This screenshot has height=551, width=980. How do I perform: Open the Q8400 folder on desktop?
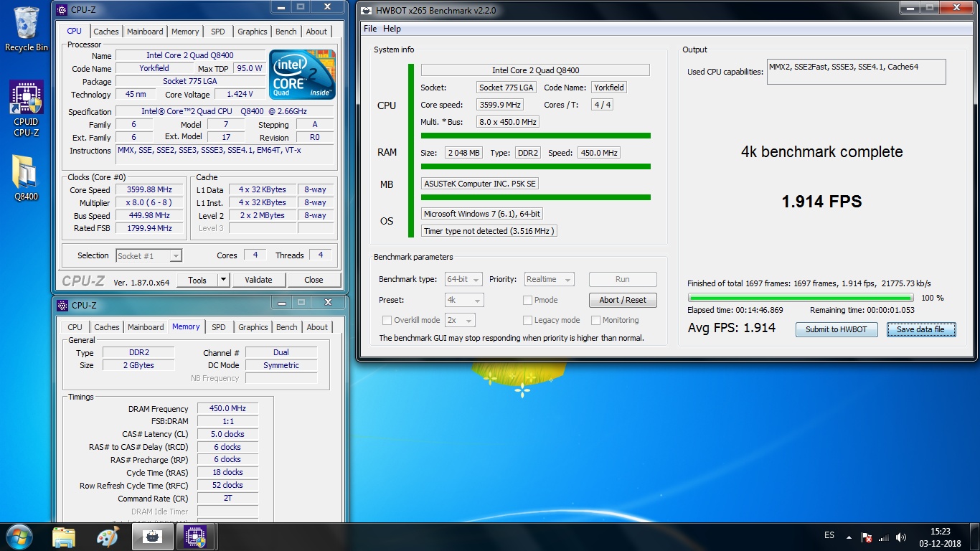(26, 178)
